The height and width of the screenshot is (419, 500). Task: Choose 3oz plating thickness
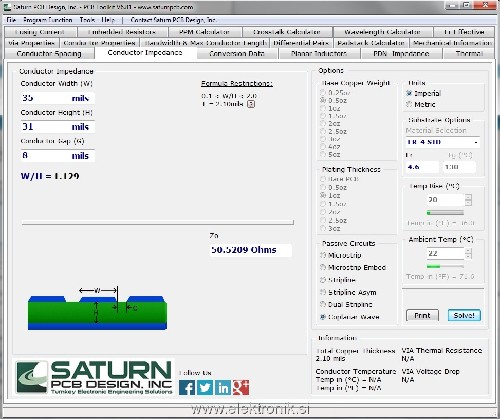[330, 228]
